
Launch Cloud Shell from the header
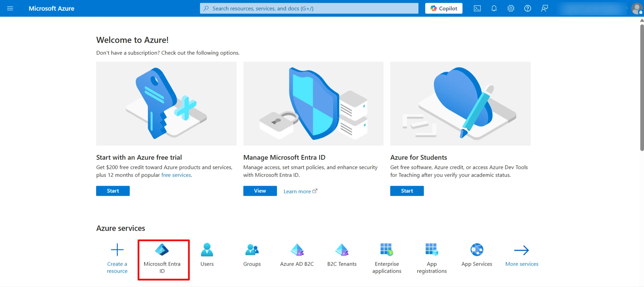coord(477,8)
